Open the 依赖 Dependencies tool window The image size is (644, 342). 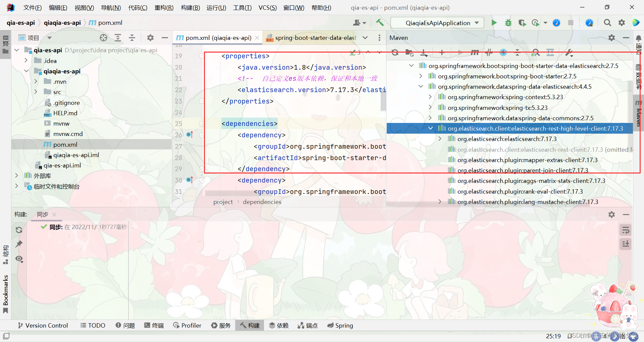click(x=279, y=325)
